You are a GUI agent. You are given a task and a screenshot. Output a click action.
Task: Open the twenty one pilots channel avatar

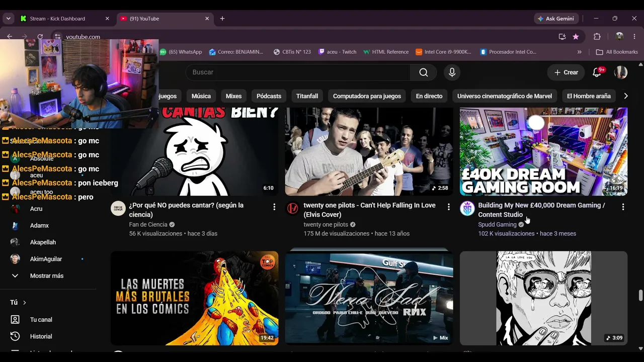[292, 208]
